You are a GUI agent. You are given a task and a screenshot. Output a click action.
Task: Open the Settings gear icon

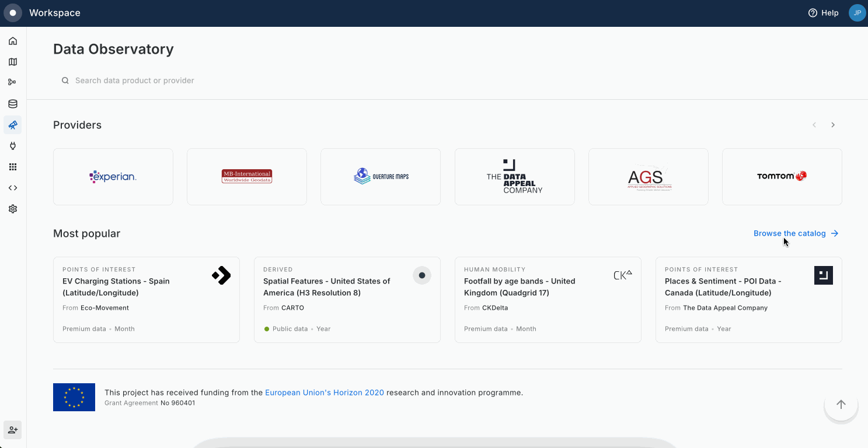pyautogui.click(x=13, y=209)
